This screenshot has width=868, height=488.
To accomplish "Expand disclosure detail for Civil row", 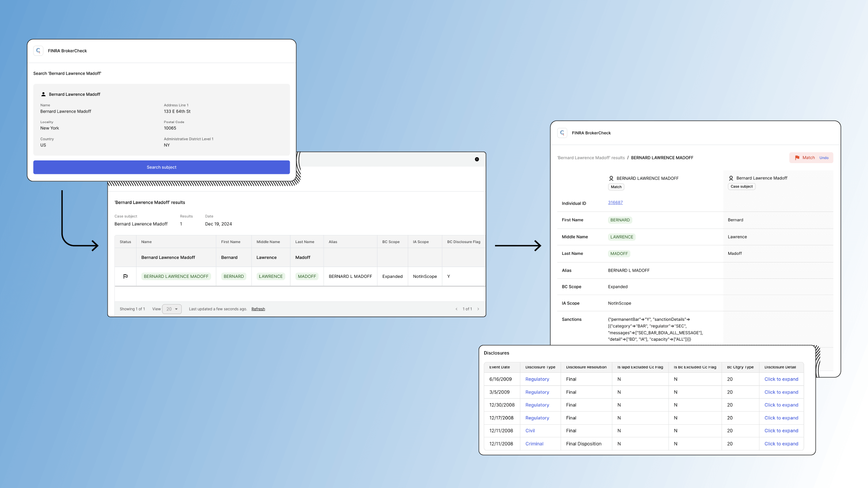I will pyautogui.click(x=781, y=431).
